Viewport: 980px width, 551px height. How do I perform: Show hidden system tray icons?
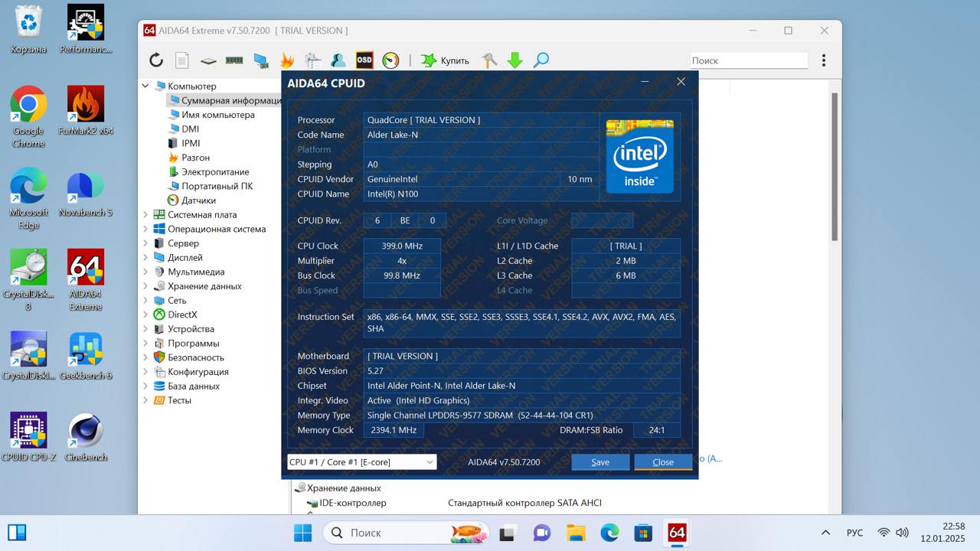tap(825, 533)
